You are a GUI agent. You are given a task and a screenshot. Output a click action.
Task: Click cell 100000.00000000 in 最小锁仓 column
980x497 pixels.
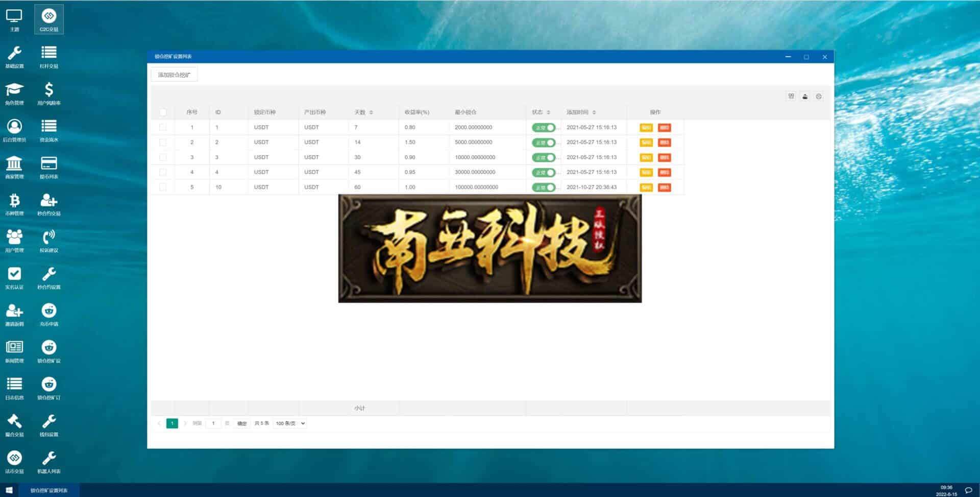tap(476, 187)
